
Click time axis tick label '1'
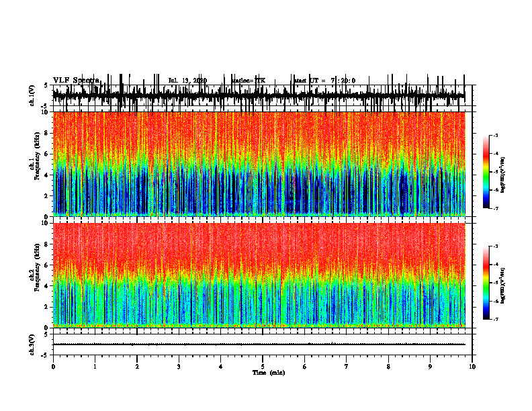(x=95, y=367)
